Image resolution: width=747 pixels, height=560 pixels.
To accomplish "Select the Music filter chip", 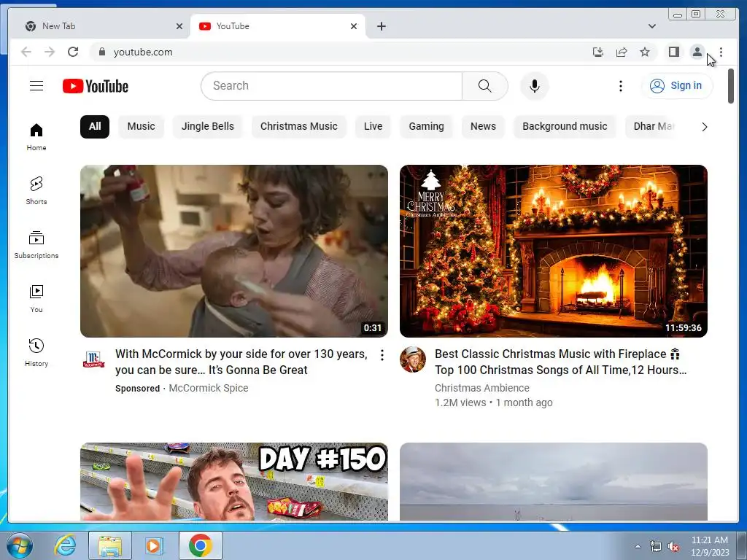I will (141, 127).
